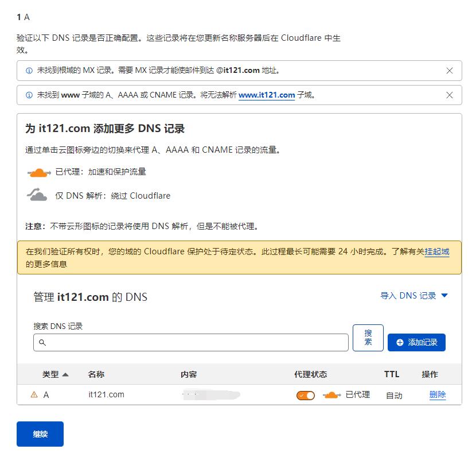Sort records by 类型 column

pos(55,374)
